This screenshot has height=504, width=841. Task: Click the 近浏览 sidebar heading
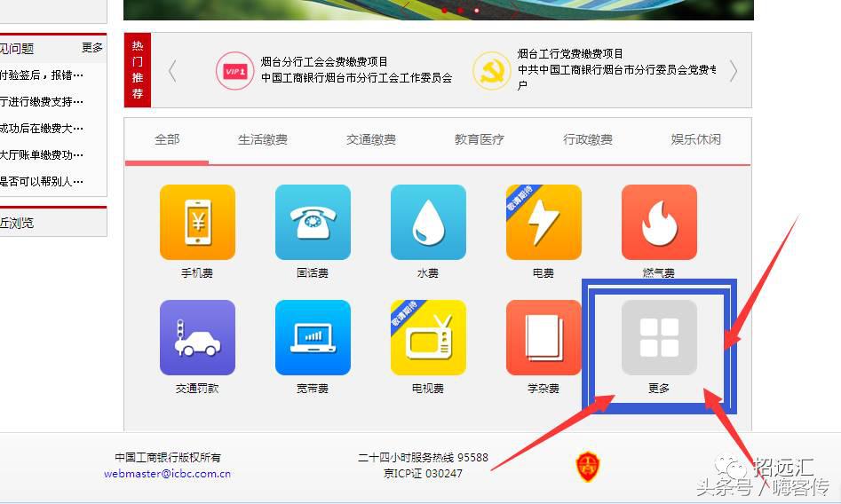pos(17,223)
